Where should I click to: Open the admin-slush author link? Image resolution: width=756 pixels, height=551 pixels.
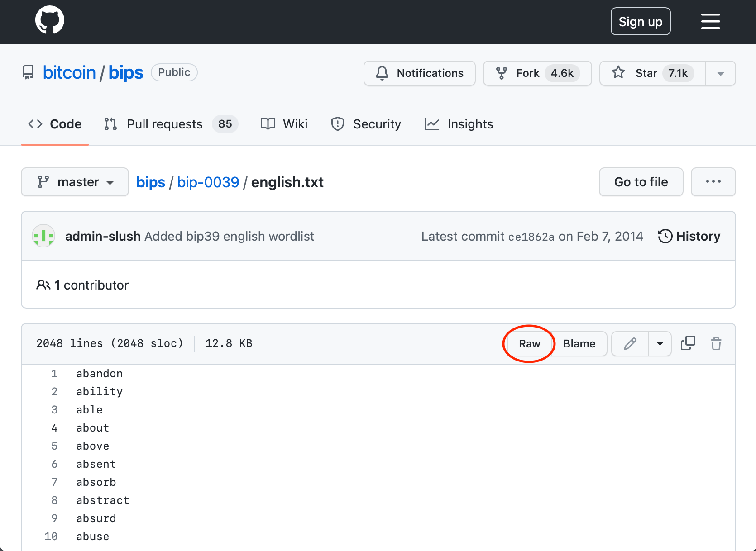pos(103,236)
